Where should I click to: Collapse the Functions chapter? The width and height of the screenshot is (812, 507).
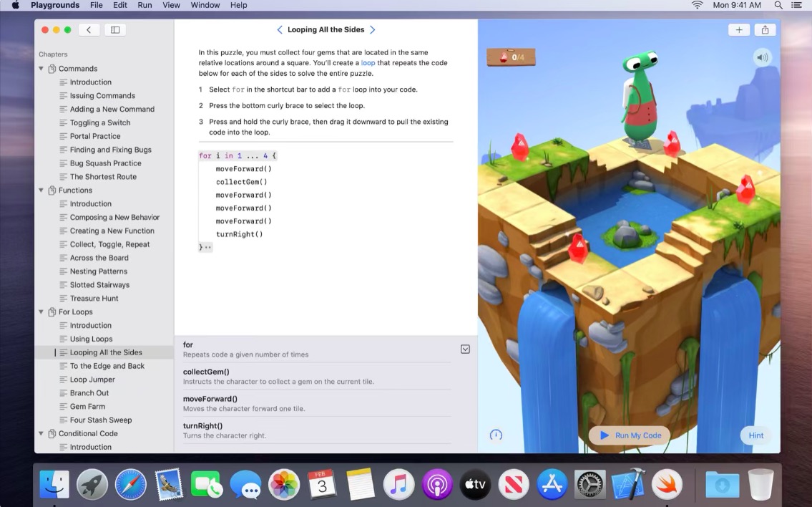41,190
